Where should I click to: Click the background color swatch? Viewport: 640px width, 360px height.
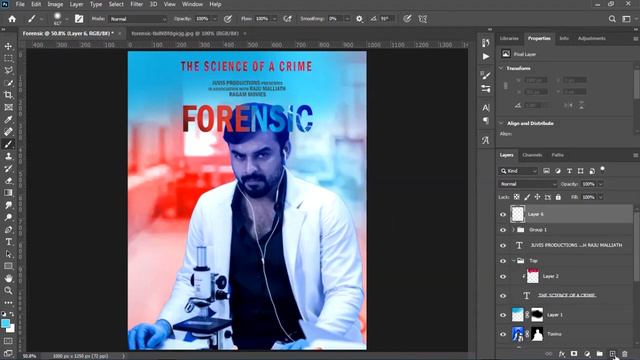click(x=11, y=329)
